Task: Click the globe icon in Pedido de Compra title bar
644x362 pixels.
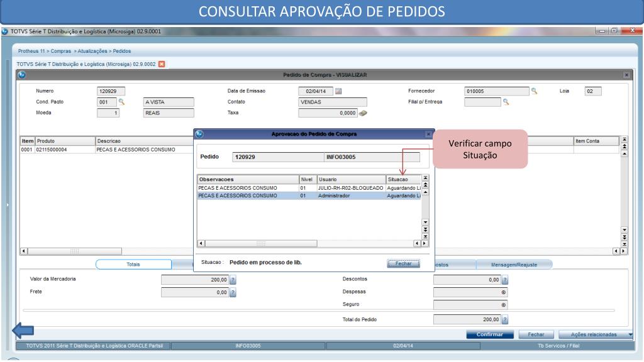Action: click(22, 75)
